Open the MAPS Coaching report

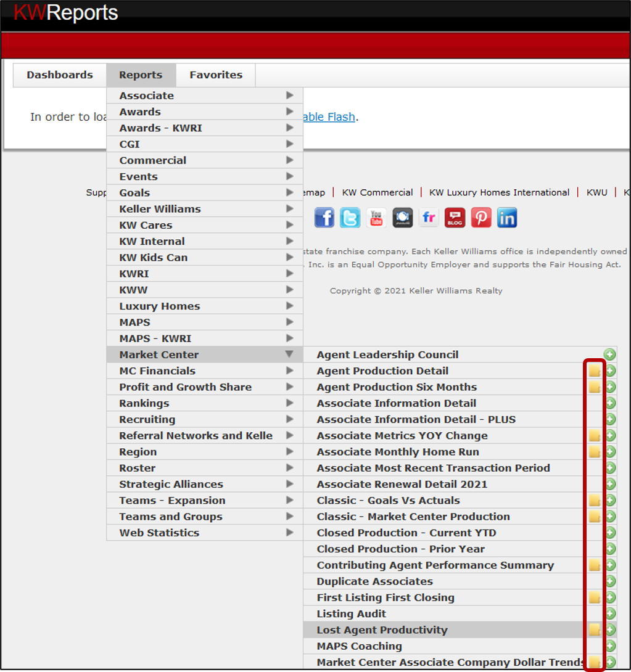359,646
